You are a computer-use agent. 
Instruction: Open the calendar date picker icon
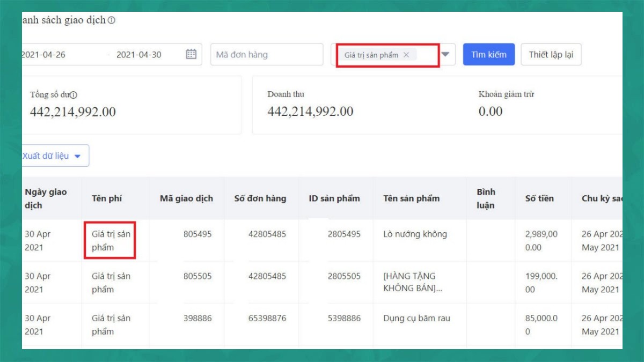click(x=191, y=54)
